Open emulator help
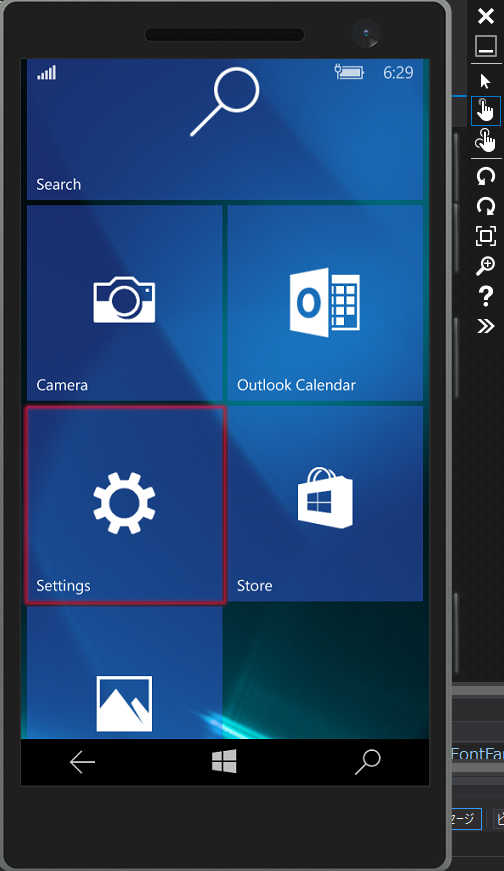The image size is (504, 871). (x=486, y=296)
